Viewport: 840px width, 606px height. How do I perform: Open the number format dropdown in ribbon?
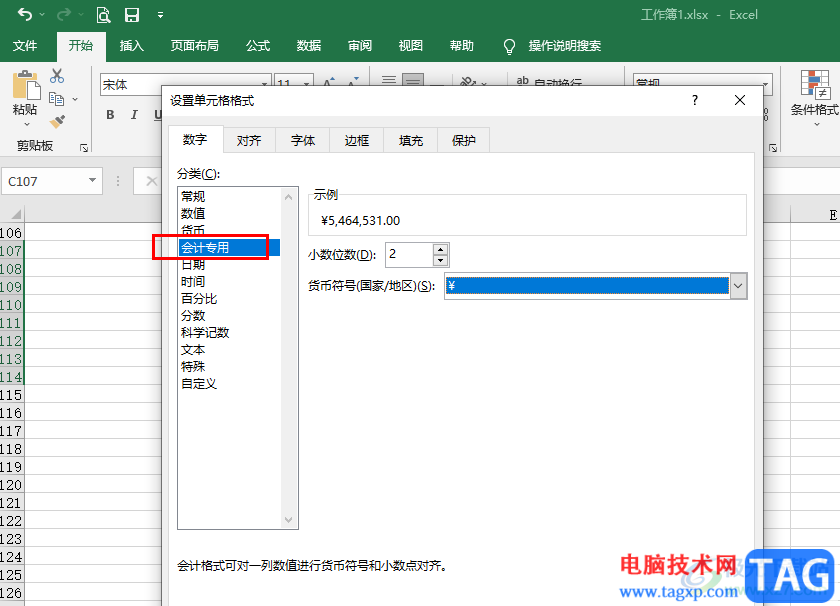point(766,84)
